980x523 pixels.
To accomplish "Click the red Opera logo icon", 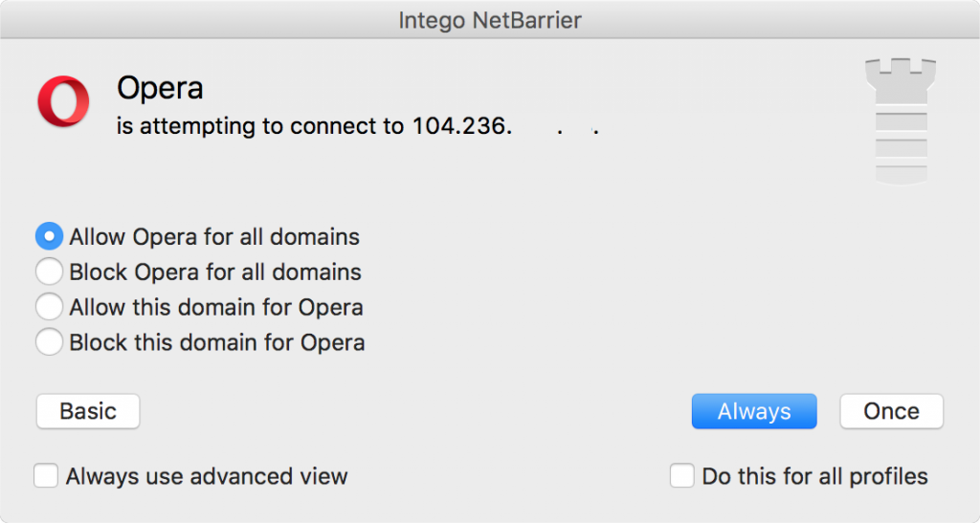I will click(63, 101).
